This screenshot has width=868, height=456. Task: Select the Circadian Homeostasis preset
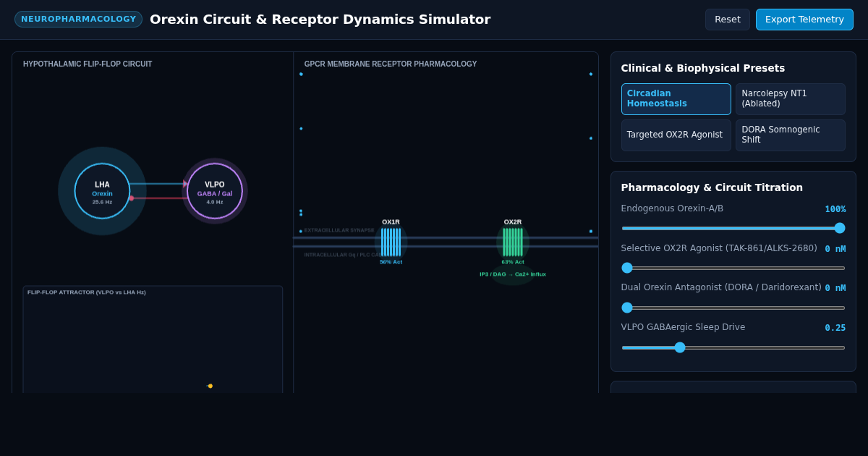[676, 99]
